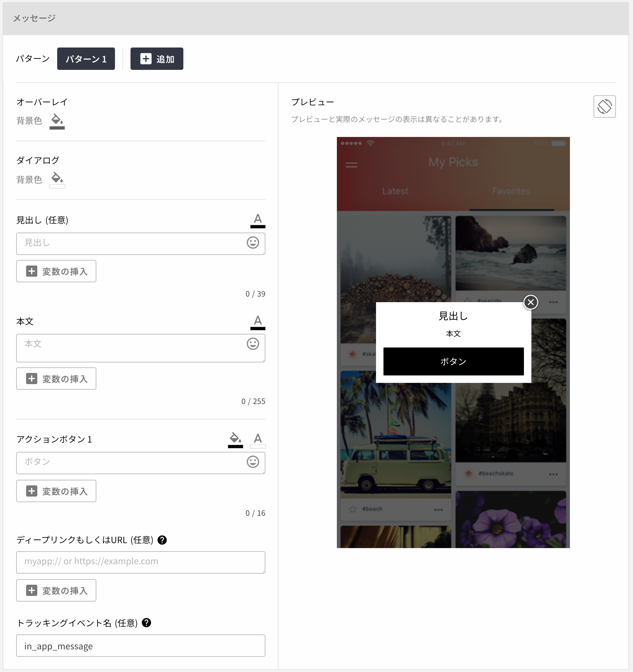This screenshot has height=672, width=633.
Task: Change action button 1 fill color
Action: [236, 440]
